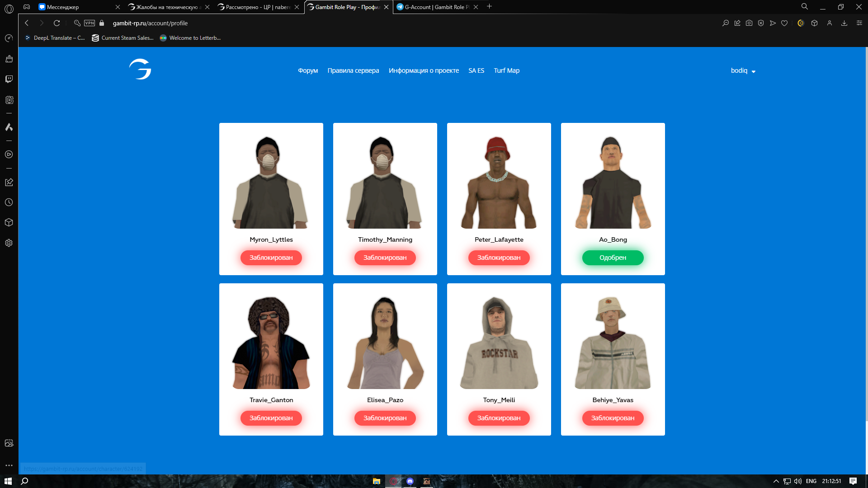868x488 pixels.
Task: Expand the bodiq account dropdown
Action: [743, 71]
